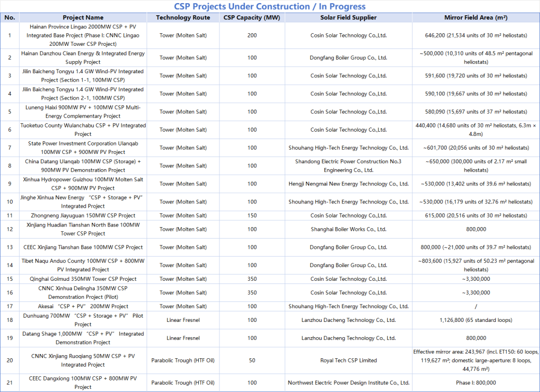
Task: Click the Northwest Electric Power Design Institute cell
Action: click(348, 383)
